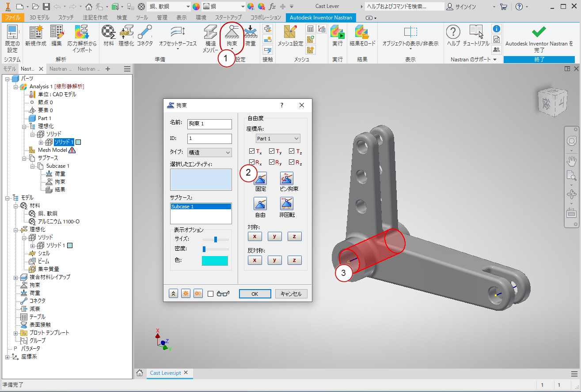The height and width of the screenshot is (392, 581).
Task: Expand the 座標系 tree node
Action: [x=8, y=357]
